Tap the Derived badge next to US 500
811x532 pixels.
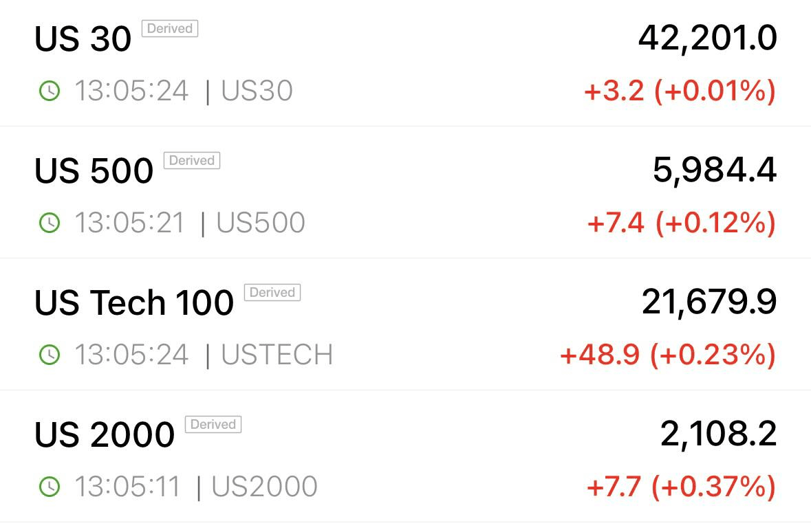pos(192,160)
